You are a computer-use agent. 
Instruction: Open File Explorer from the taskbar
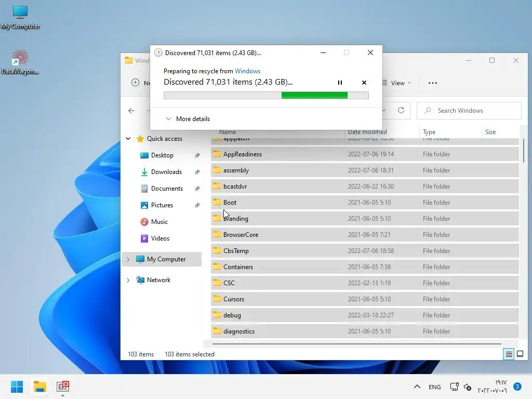(x=39, y=387)
